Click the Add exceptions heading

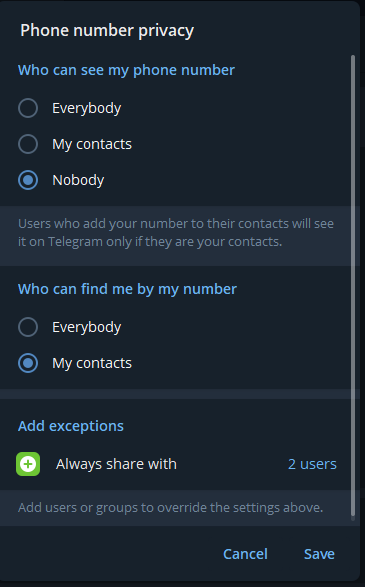[x=71, y=426]
